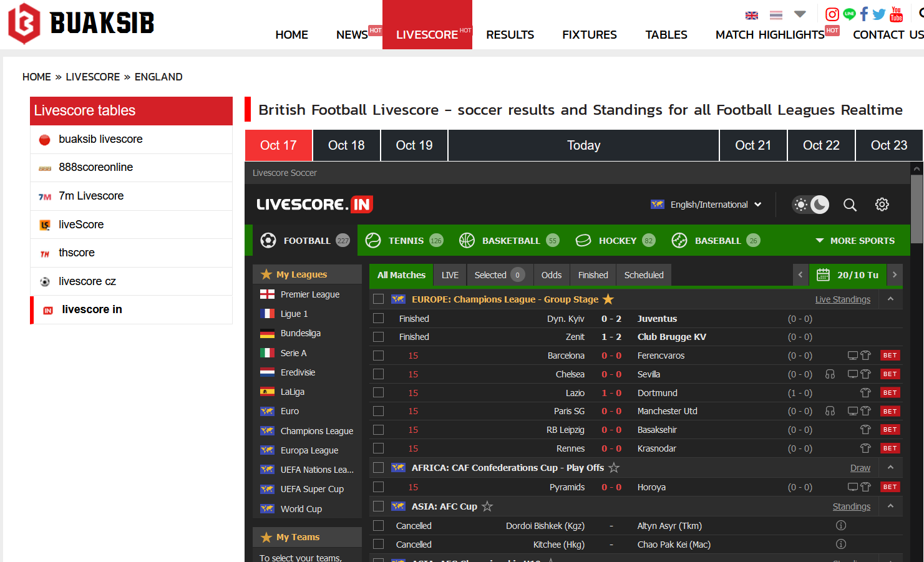Open the site language dropdown arrow
Viewport: 924px width, 562px height.
point(800,14)
